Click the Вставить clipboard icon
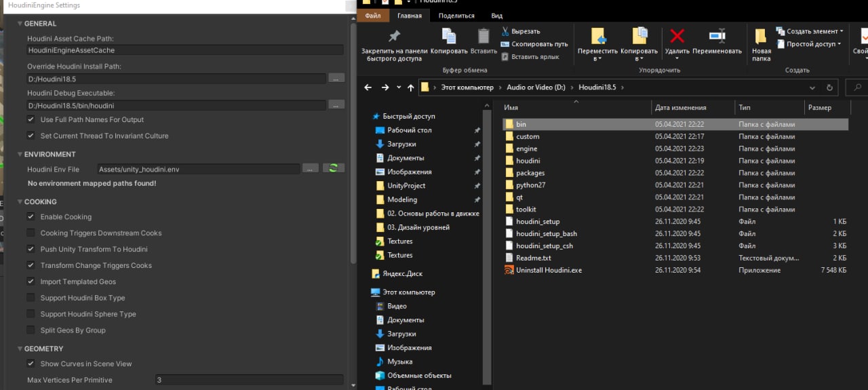The image size is (868, 390). pyautogui.click(x=484, y=36)
